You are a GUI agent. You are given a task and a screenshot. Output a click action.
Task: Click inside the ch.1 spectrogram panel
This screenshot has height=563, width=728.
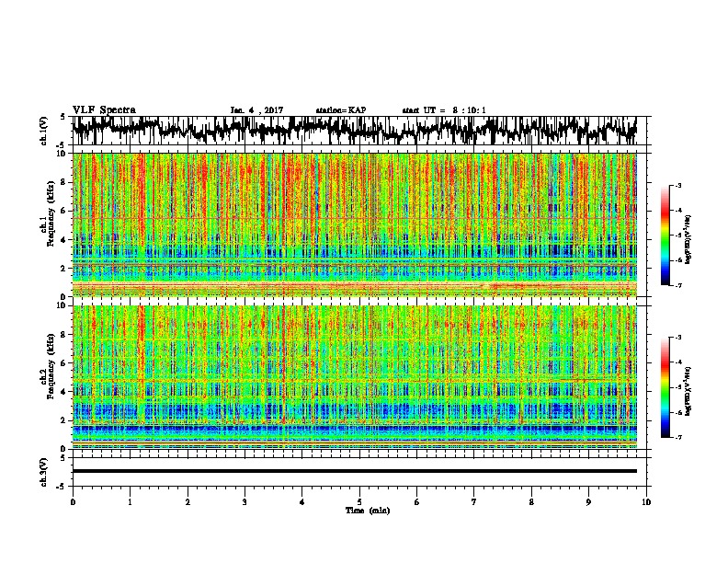click(x=354, y=224)
